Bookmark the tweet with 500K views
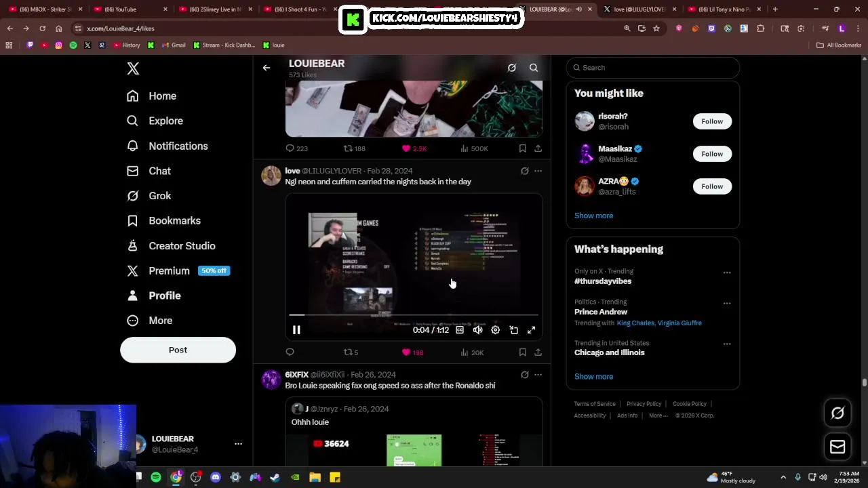 [x=523, y=148]
